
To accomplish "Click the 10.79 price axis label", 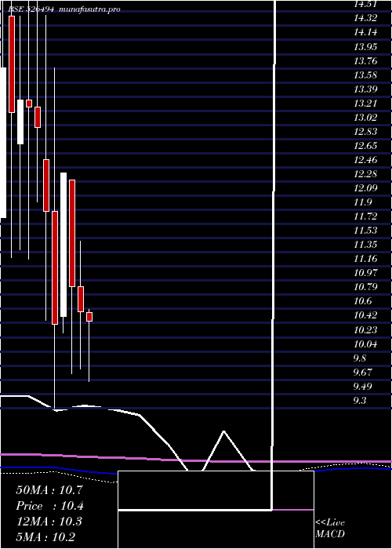I will point(365,287).
